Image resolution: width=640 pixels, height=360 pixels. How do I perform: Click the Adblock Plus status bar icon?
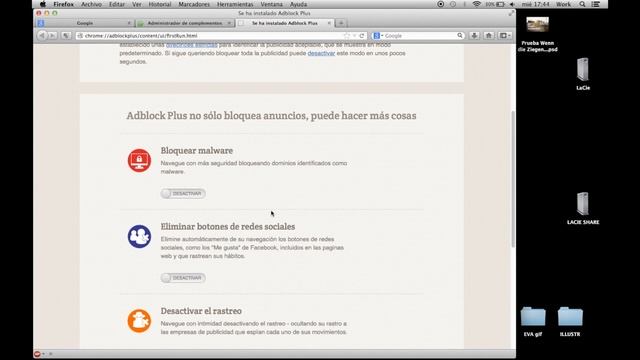[37, 354]
